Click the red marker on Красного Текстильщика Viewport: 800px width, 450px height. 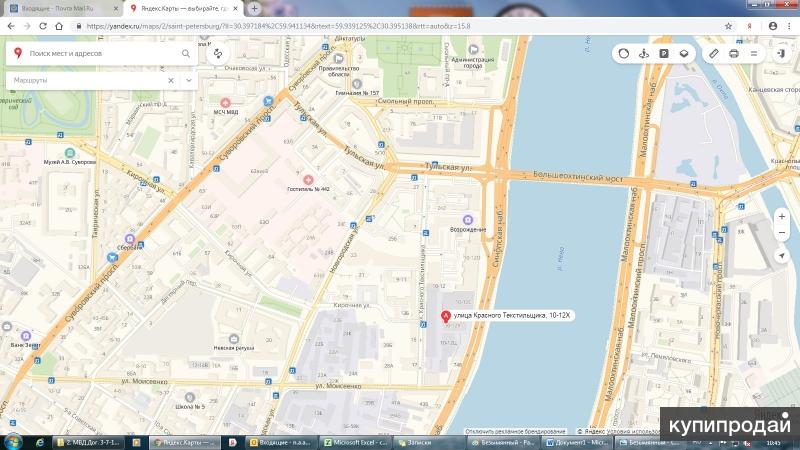[x=446, y=317]
